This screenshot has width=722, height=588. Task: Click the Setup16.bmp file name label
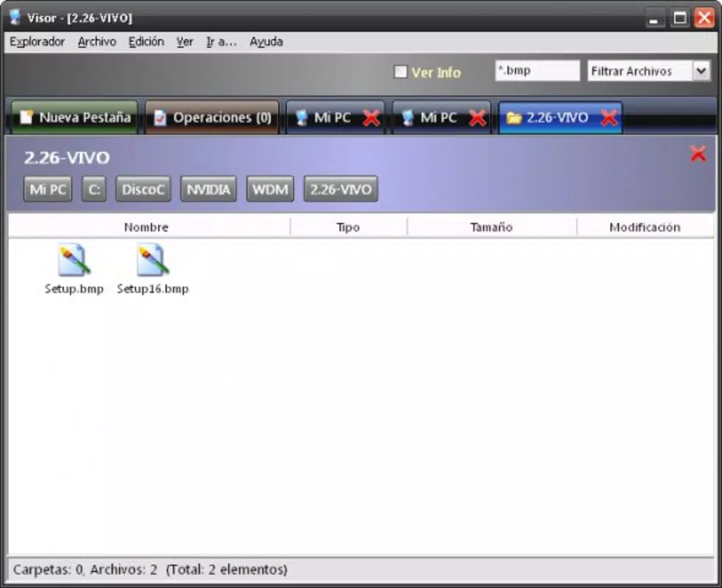coord(153,289)
